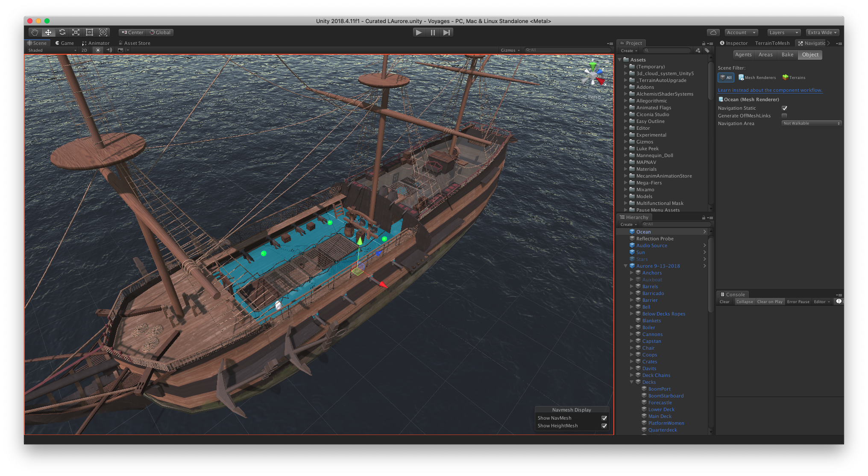Open the Account dropdown
Viewport: 868px width, 476px height.
741,32
